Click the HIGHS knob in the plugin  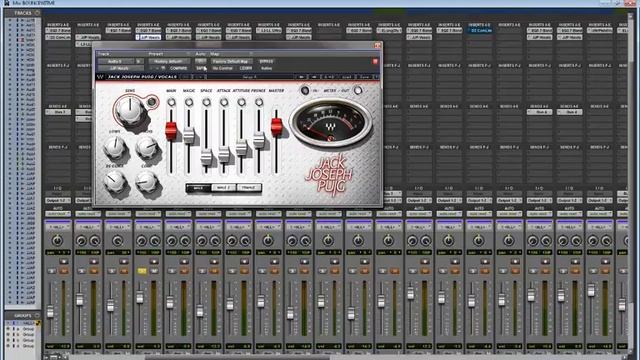point(147,147)
